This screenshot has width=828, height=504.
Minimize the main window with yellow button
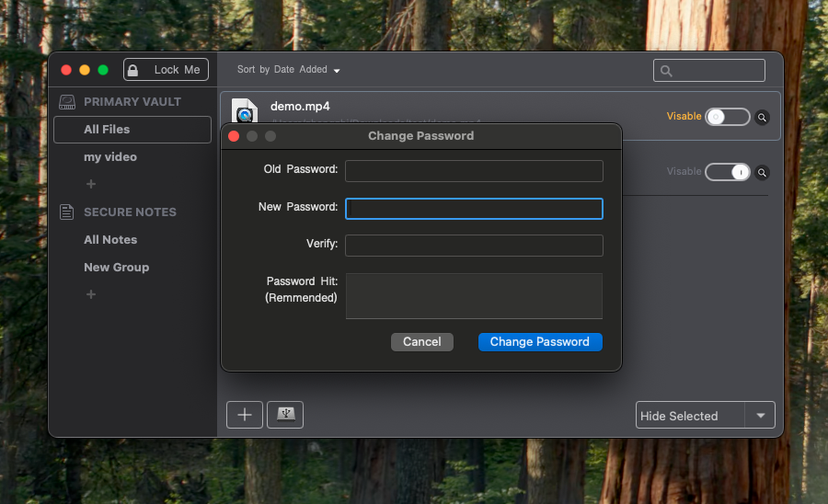point(85,70)
